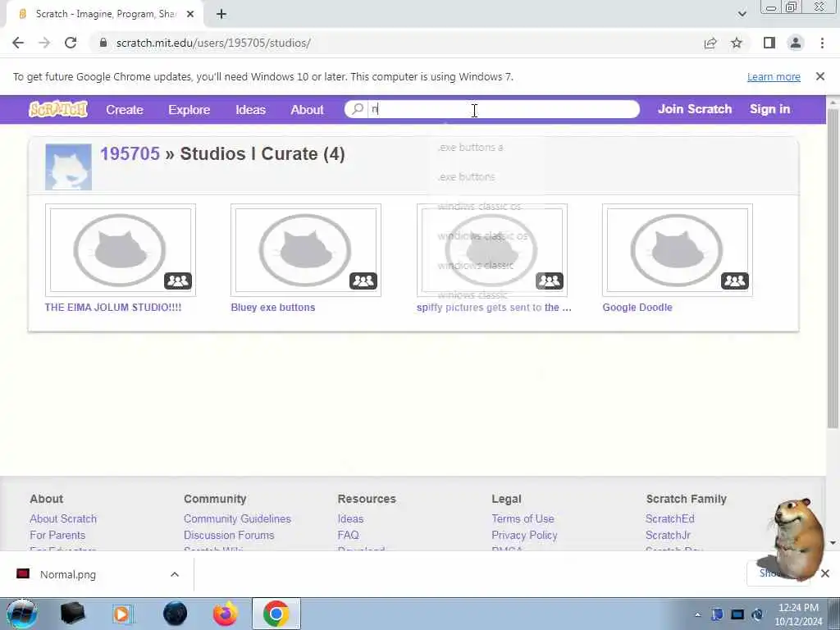Open the Learn more link about Chrome updates
The image size is (840, 630).
pos(774,76)
